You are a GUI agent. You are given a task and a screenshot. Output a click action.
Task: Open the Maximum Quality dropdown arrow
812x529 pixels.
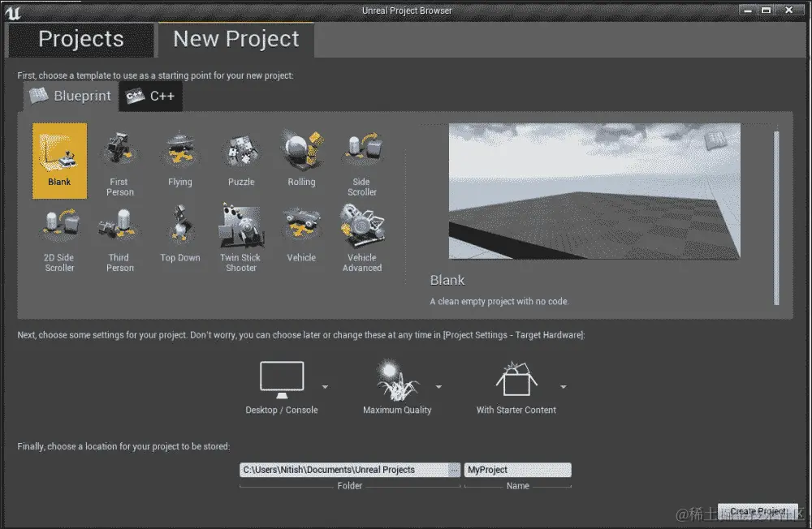[x=438, y=387]
